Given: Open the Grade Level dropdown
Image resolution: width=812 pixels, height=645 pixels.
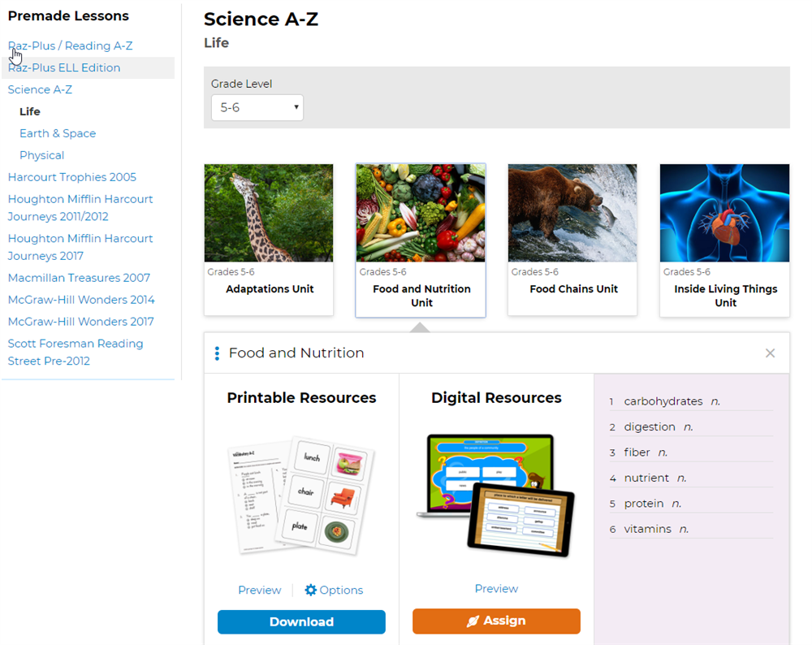Looking at the screenshot, I should [257, 107].
